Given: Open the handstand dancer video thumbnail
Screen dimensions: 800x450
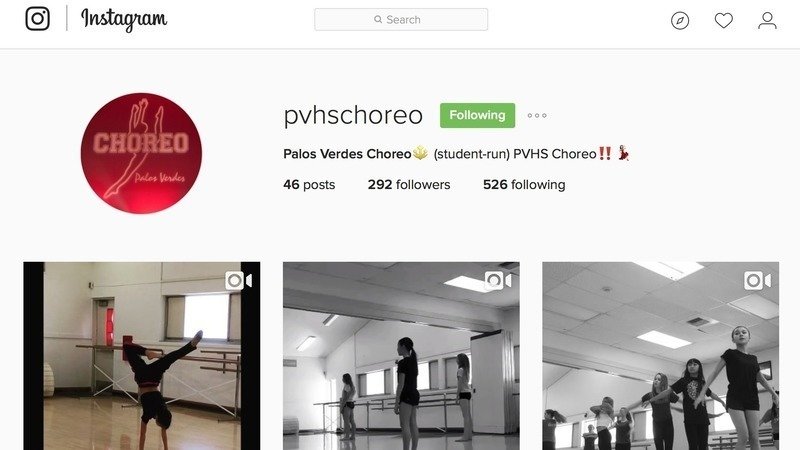Looking at the screenshot, I should 142,356.
